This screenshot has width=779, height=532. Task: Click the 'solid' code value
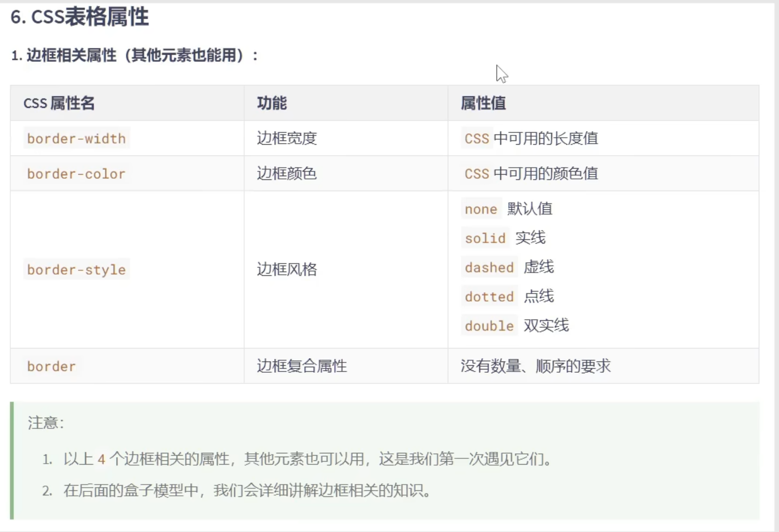click(x=485, y=238)
